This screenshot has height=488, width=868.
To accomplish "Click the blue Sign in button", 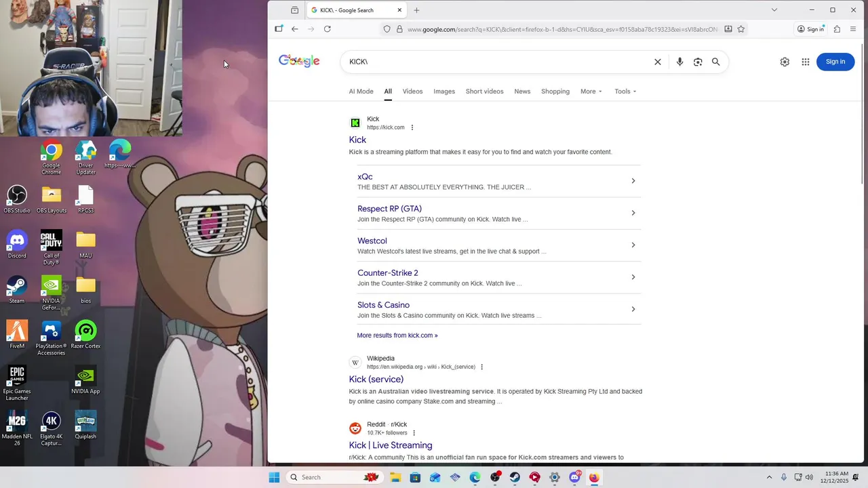I will coord(835,62).
